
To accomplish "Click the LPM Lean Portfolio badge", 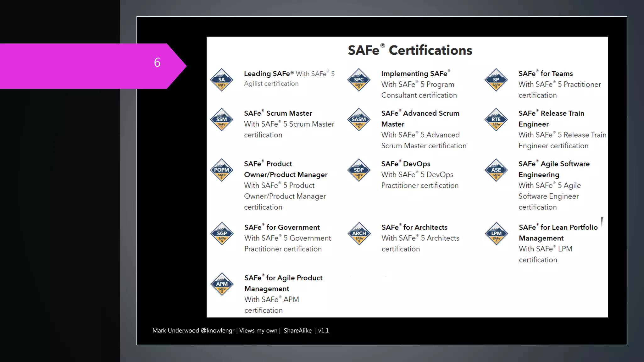I will pos(496,234).
